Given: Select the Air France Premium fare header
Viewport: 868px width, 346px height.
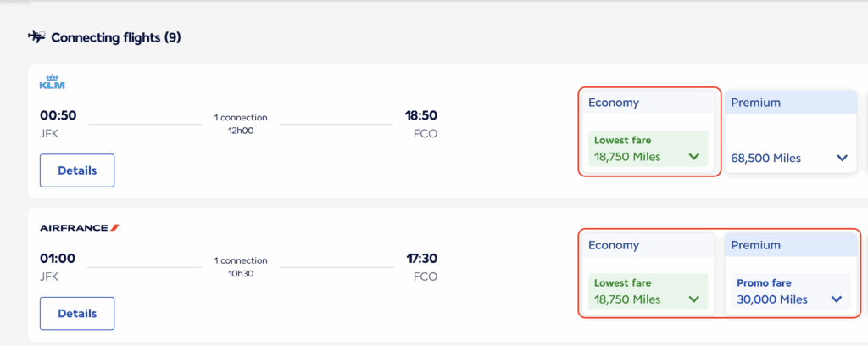Looking at the screenshot, I should (791, 245).
